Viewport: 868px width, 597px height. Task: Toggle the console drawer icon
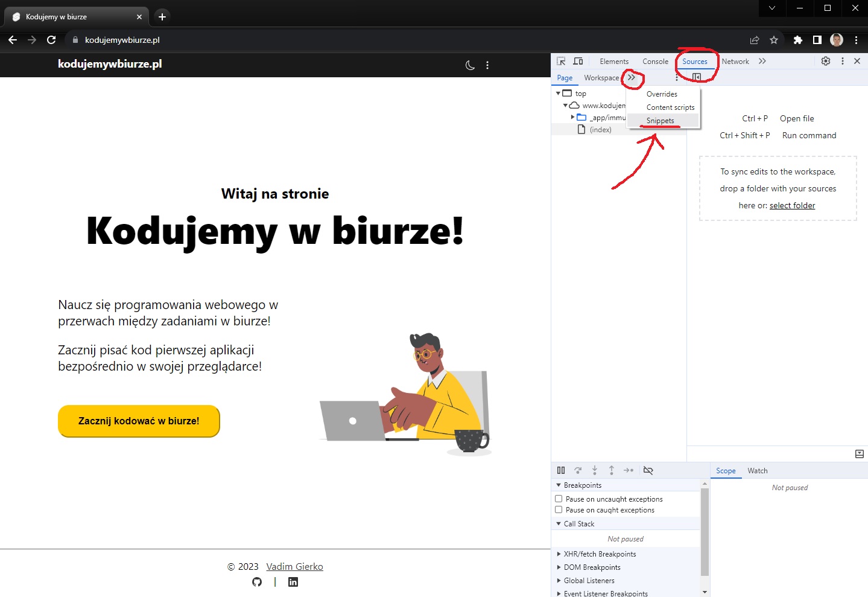(x=860, y=454)
